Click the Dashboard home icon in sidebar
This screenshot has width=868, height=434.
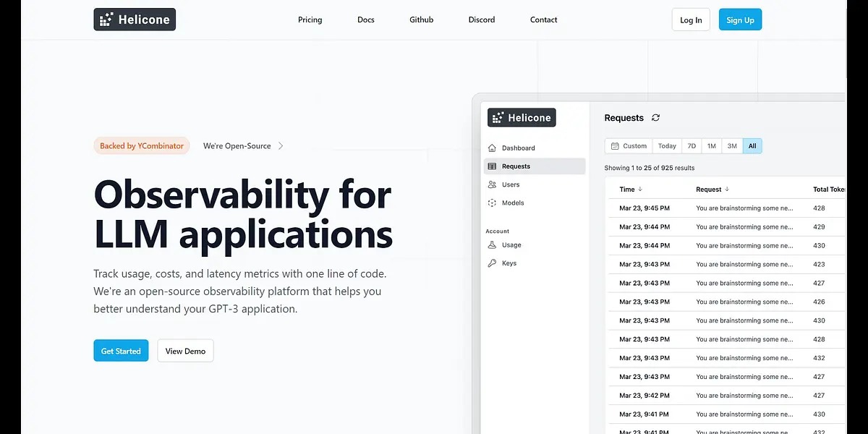pyautogui.click(x=493, y=148)
